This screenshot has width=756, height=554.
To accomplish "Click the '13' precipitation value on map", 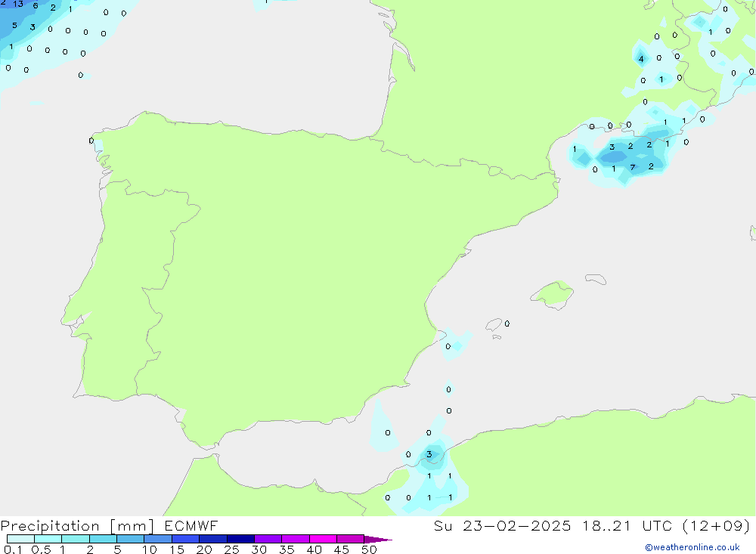I will click(18, 4).
